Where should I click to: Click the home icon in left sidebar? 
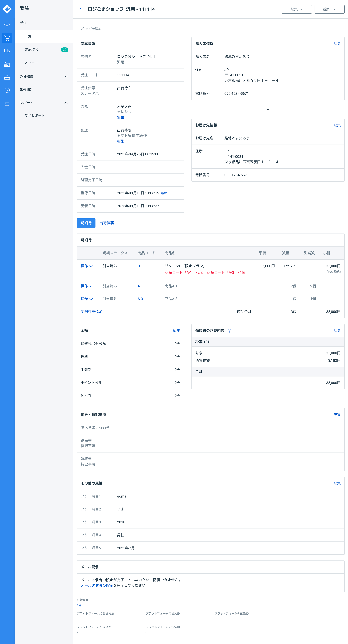tap(7, 25)
